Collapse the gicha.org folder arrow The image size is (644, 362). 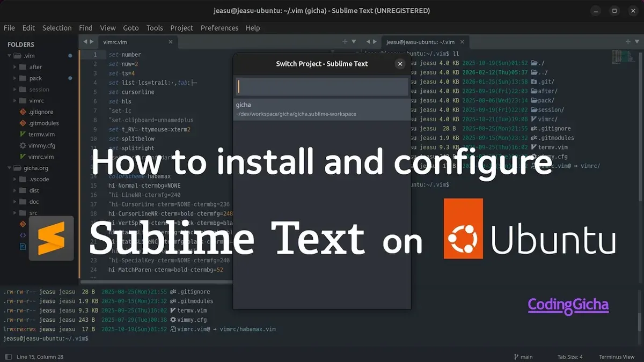10,168
